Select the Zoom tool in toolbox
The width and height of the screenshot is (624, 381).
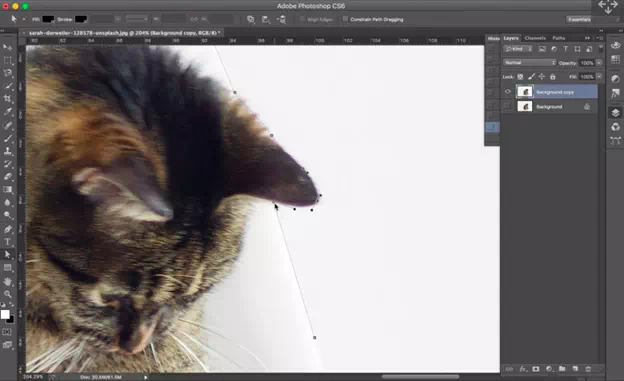[8, 294]
